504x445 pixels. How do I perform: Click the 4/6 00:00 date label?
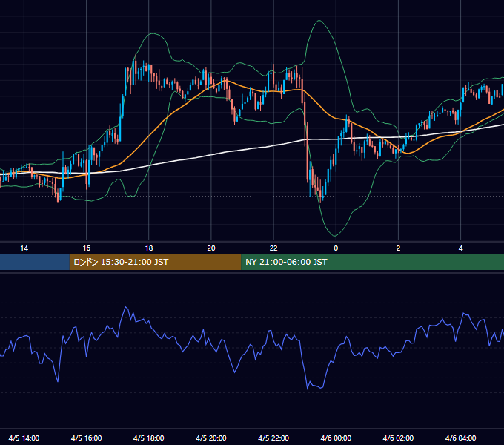point(336,438)
